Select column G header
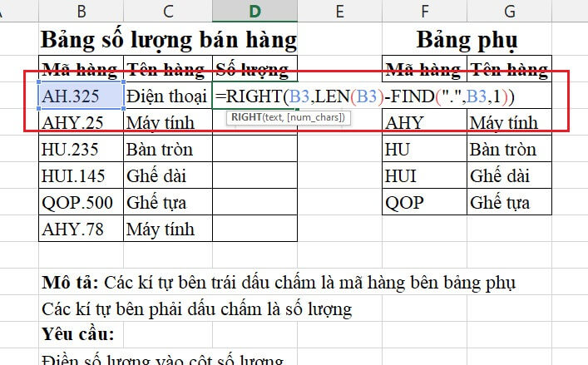Image resolution: width=588 pixels, height=365 pixels. point(509,12)
